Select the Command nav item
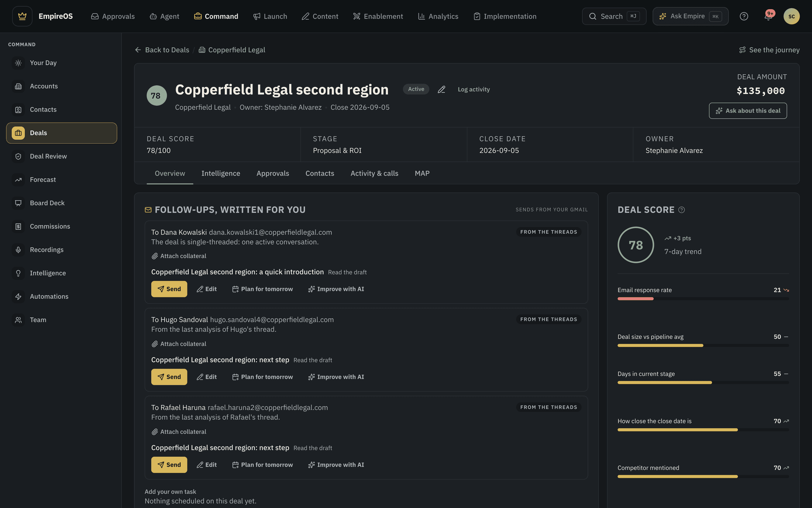 tap(216, 16)
